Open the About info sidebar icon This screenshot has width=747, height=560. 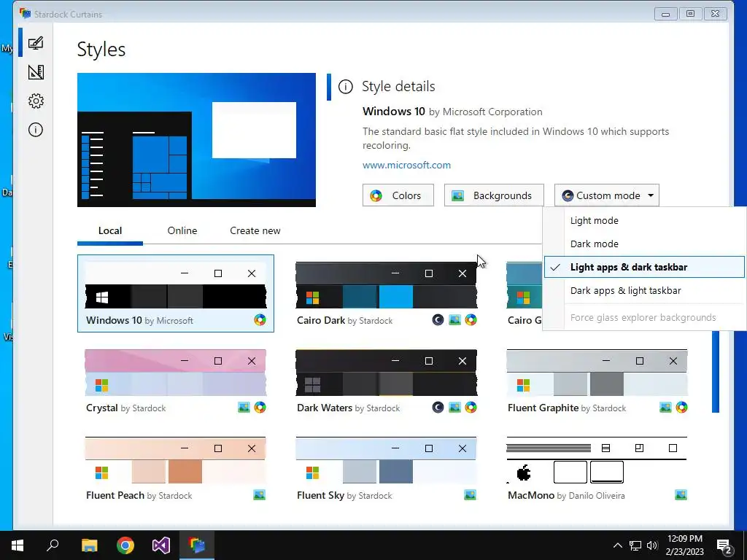(x=36, y=130)
